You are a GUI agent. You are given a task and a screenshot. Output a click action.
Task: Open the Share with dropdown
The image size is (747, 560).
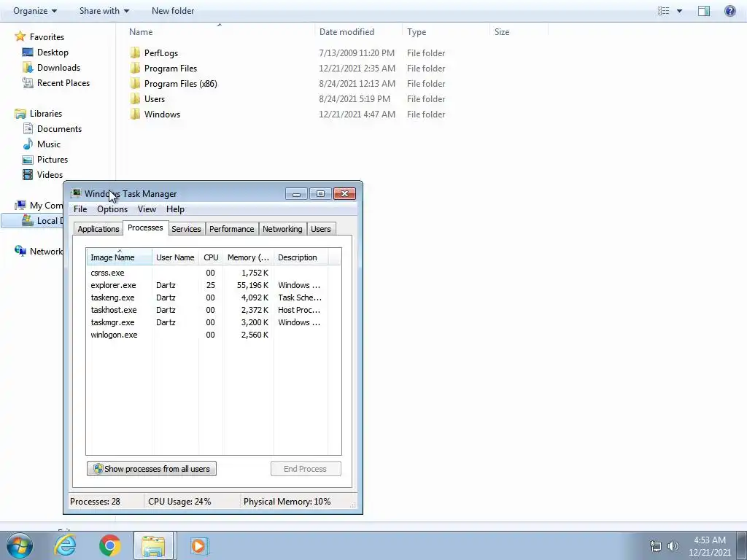pos(104,10)
